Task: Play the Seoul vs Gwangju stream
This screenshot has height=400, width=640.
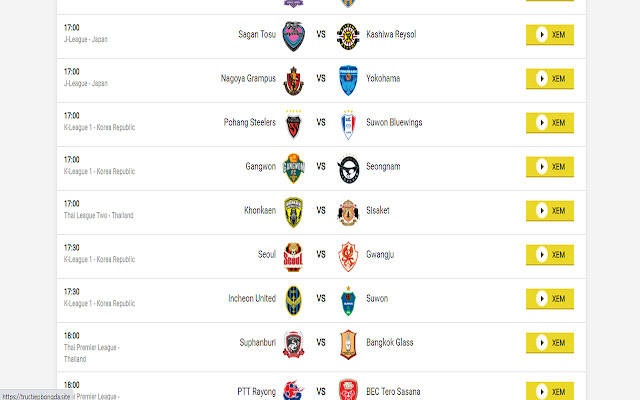Action: click(x=550, y=255)
